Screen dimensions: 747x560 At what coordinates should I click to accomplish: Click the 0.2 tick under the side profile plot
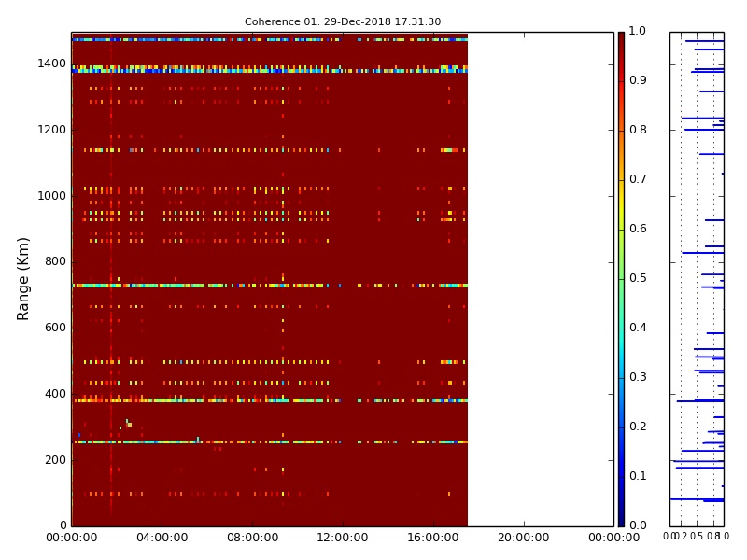coord(682,537)
